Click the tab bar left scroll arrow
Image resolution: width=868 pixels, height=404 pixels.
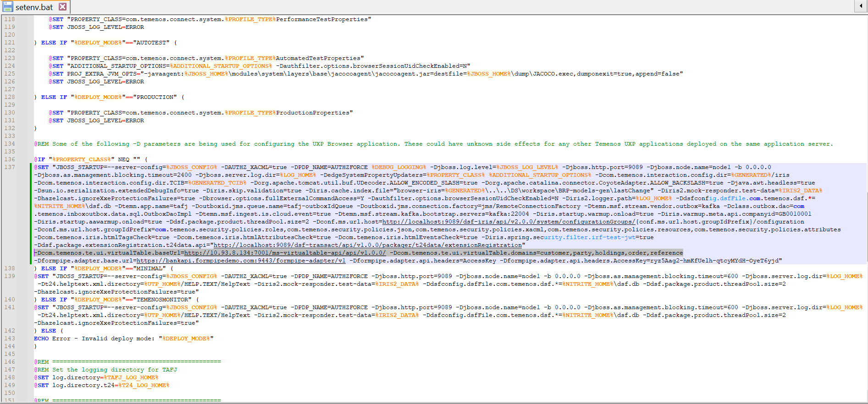[x=861, y=6]
